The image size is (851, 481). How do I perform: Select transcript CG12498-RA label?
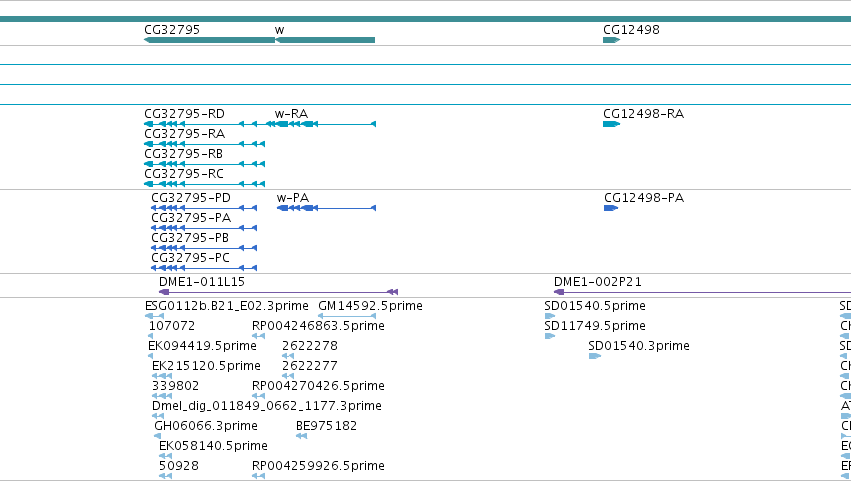(x=644, y=114)
